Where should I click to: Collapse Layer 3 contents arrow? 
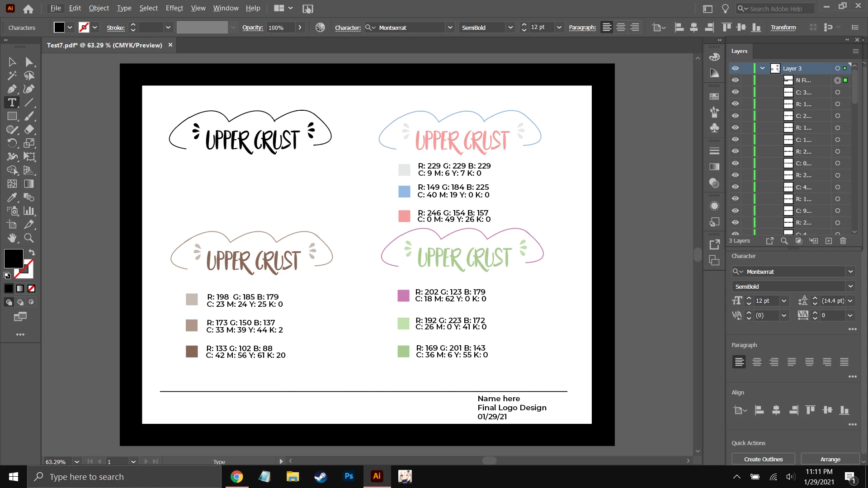(x=763, y=68)
